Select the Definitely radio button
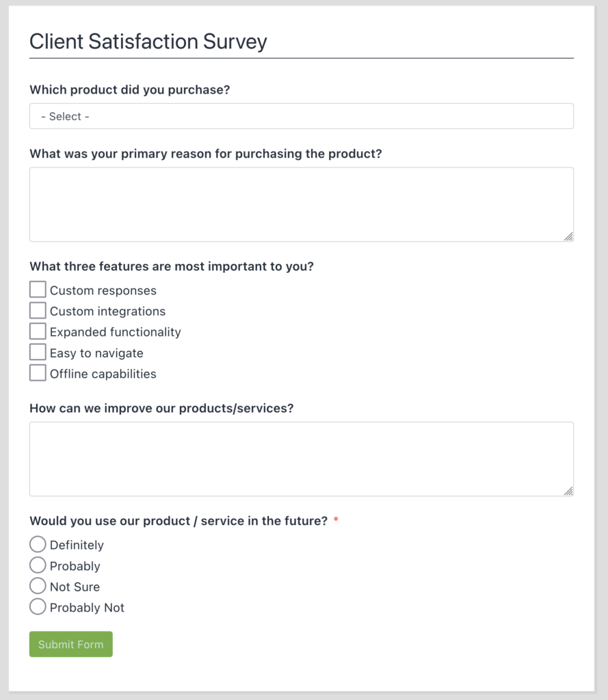 [38, 544]
